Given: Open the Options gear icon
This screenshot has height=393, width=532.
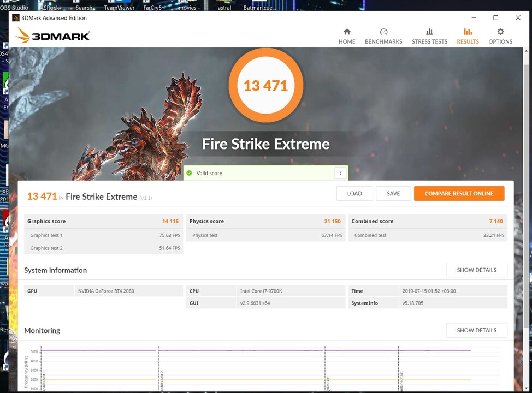Looking at the screenshot, I should pos(500,32).
